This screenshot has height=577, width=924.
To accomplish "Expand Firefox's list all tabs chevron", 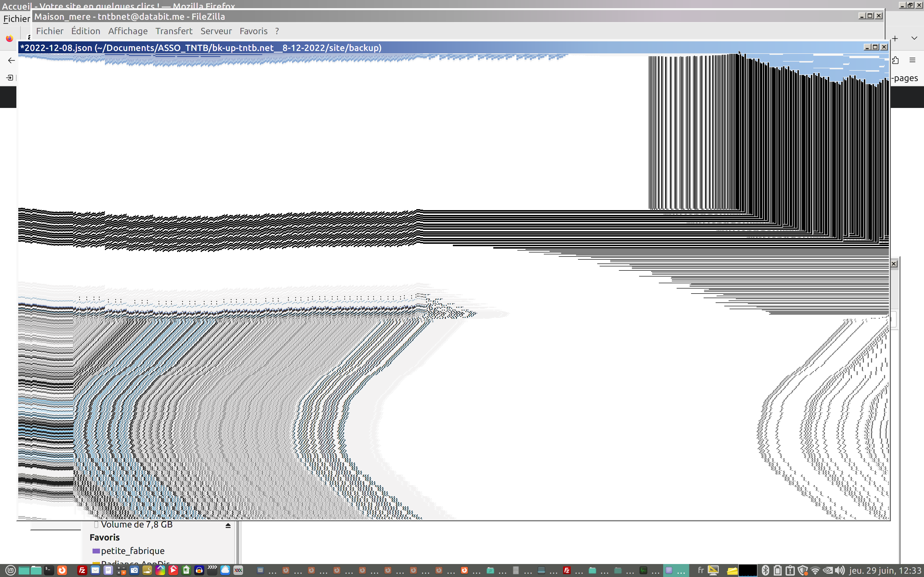I will 914,38.
